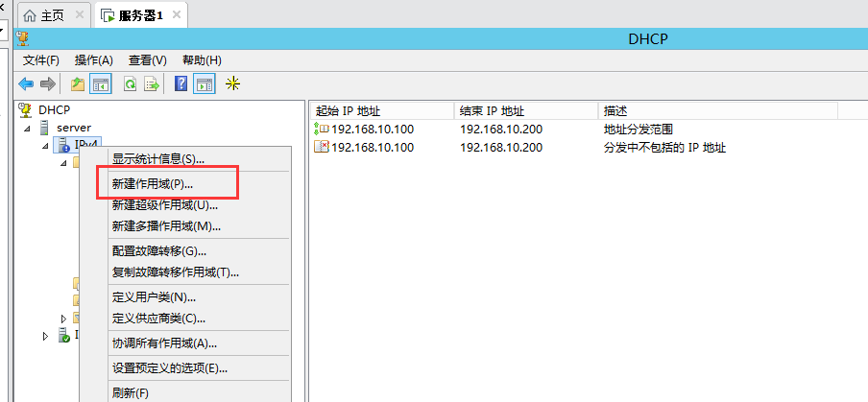Click the excluded IP address row icon
This screenshot has width=868, height=402.
tap(321, 147)
